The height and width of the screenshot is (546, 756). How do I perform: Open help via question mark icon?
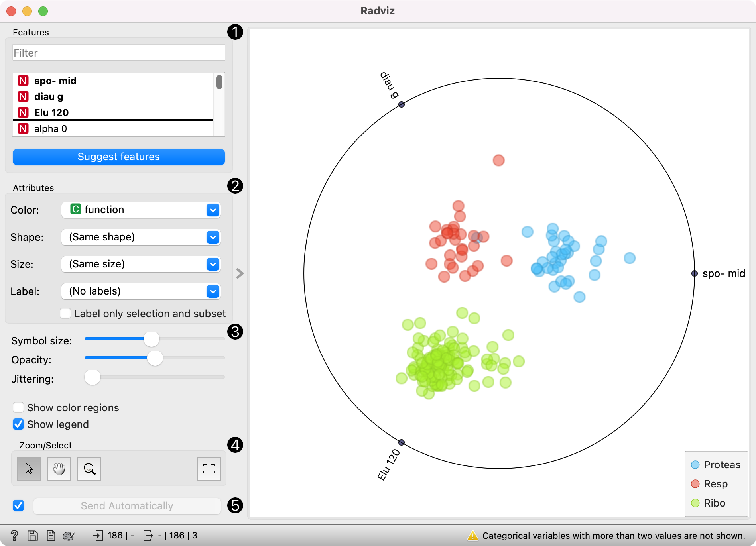14,535
